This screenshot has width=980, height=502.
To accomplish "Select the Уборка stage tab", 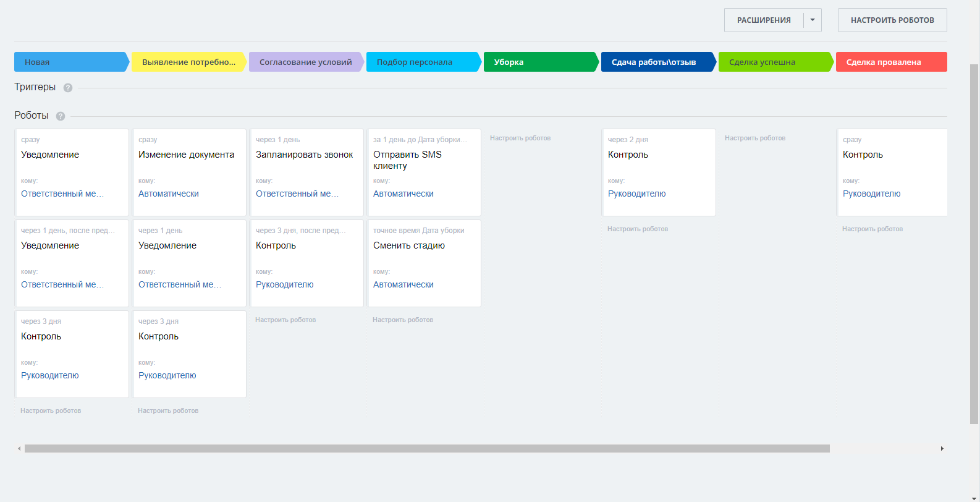I will pos(539,62).
